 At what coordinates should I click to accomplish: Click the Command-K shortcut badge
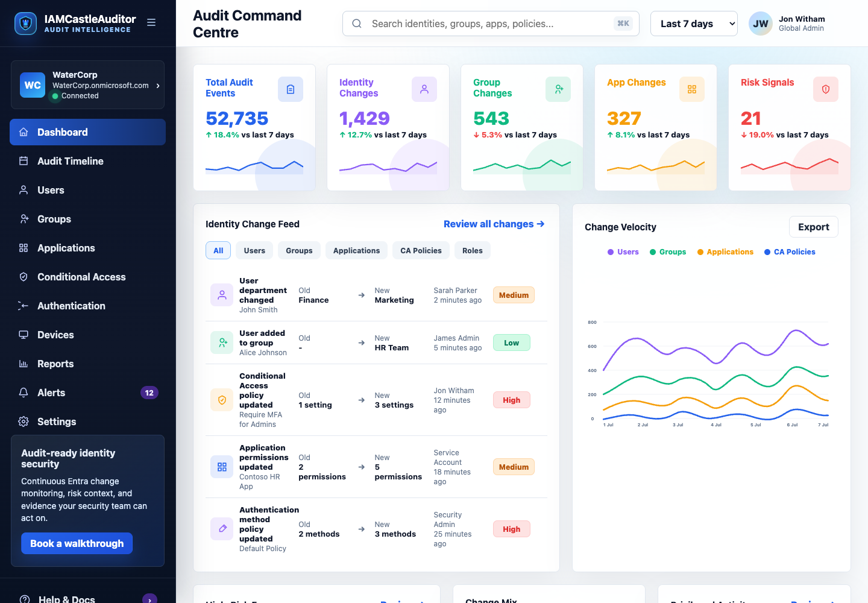[623, 24]
